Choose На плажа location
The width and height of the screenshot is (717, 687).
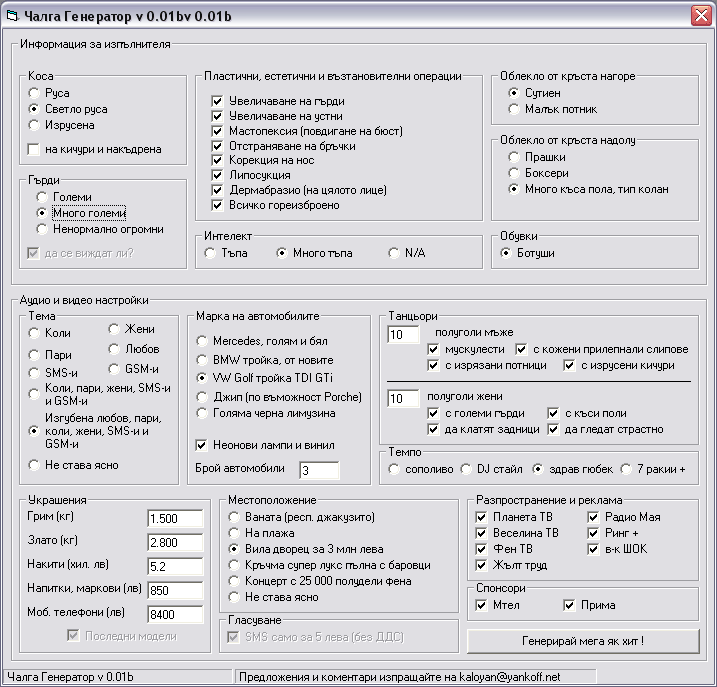point(235,533)
